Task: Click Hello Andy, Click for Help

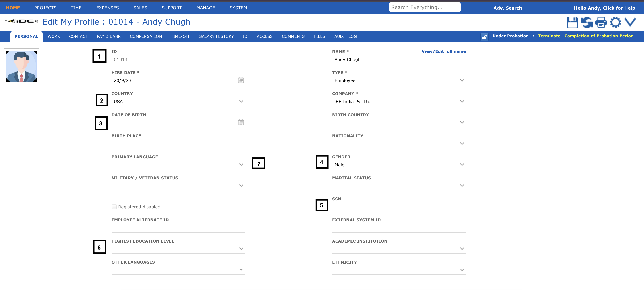Action: coord(604,8)
